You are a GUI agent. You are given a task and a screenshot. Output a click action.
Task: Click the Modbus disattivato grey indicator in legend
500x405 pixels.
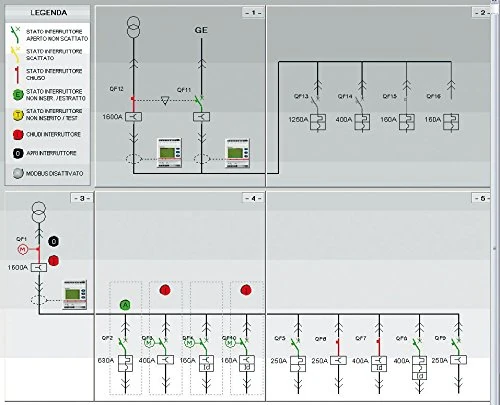(x=18, y=173)
